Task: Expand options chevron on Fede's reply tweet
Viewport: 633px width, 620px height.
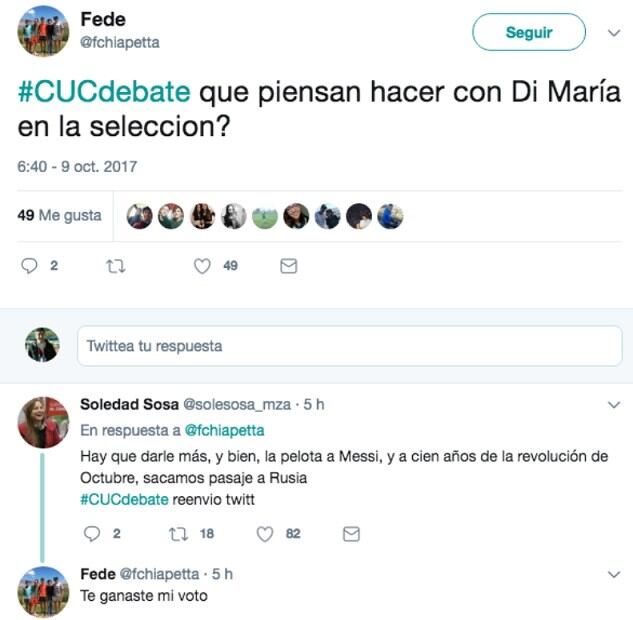Action: (x=614, y=574)
